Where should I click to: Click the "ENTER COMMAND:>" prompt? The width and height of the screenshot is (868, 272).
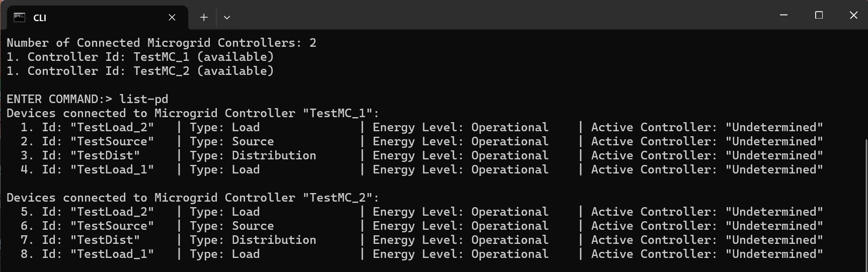[x=59, y=99]
